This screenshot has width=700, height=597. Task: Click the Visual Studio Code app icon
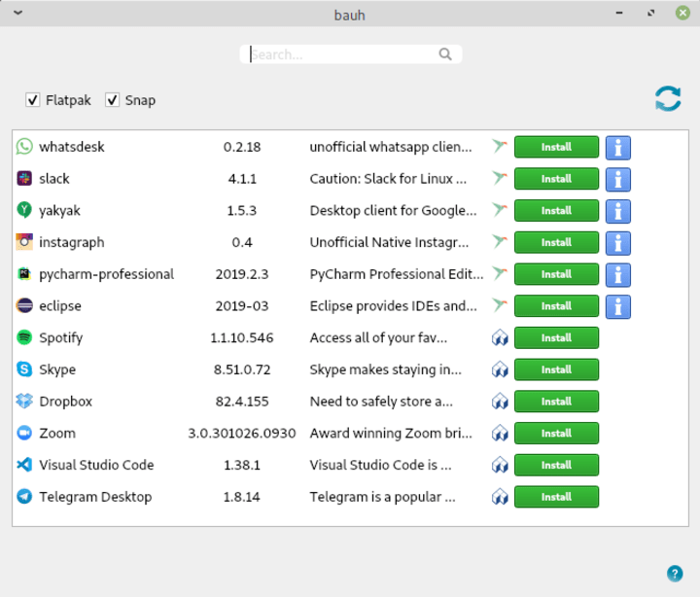click(x=24, y=465)
